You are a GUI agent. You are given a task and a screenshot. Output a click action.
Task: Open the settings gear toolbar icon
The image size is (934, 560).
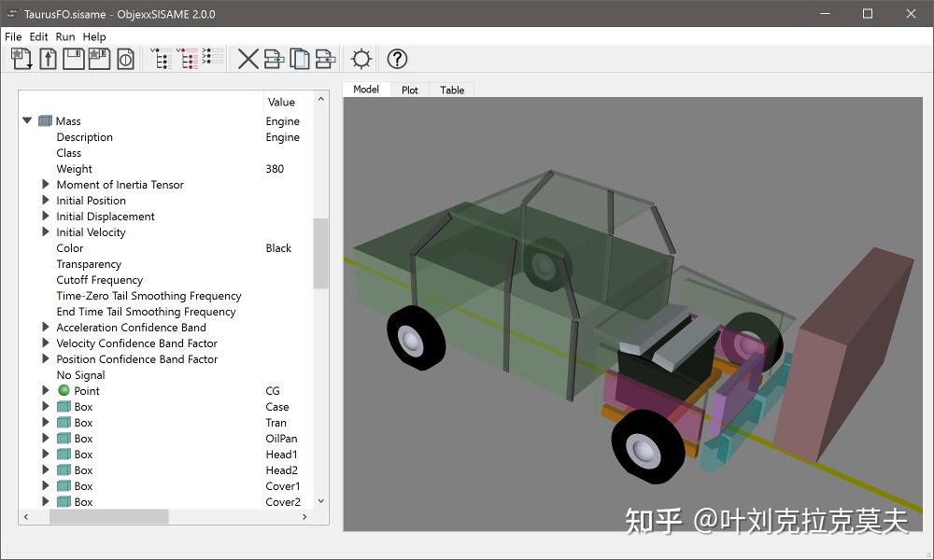[361, 58]
